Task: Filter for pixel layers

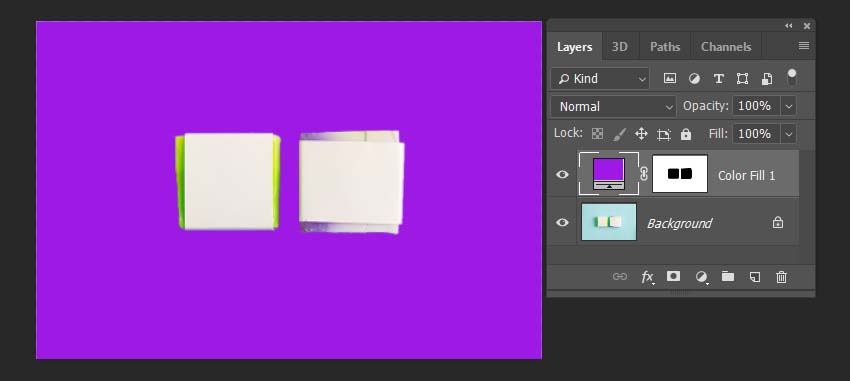Action: 670,79
